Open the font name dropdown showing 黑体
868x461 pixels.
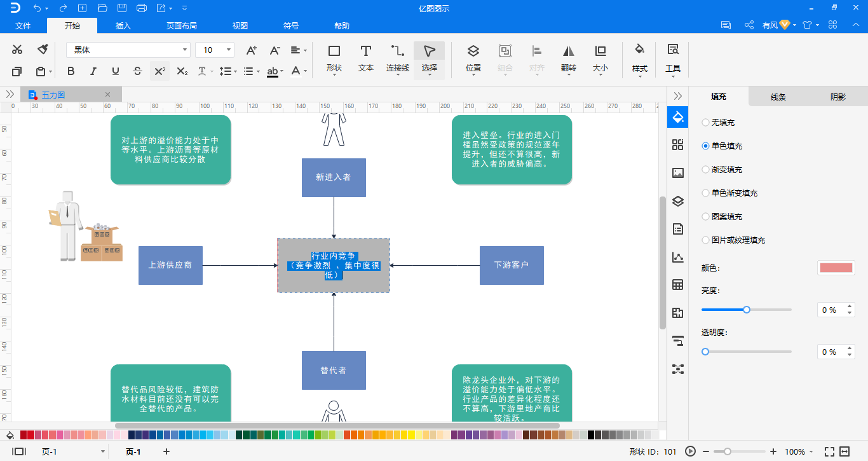pyautogui.click(x=128, y=50)
